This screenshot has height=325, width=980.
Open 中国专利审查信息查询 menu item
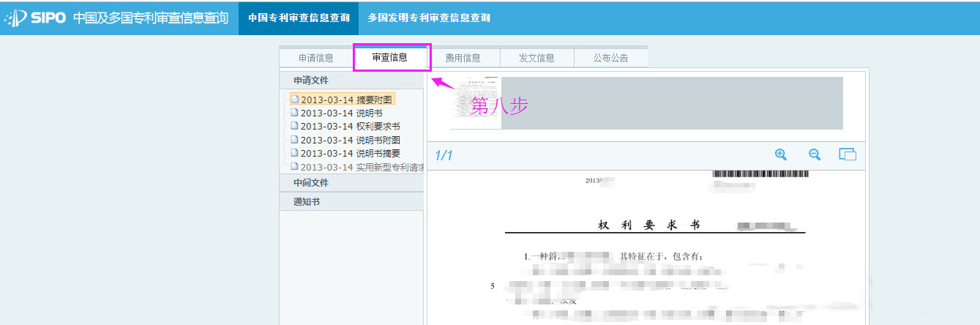coord(299,18)
